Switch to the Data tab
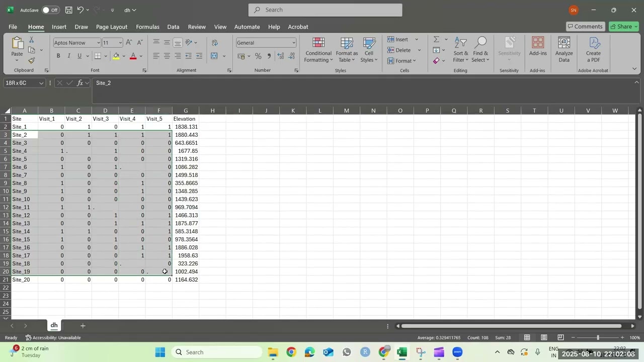This screenshot has height=362, width=644. (173, 27)
